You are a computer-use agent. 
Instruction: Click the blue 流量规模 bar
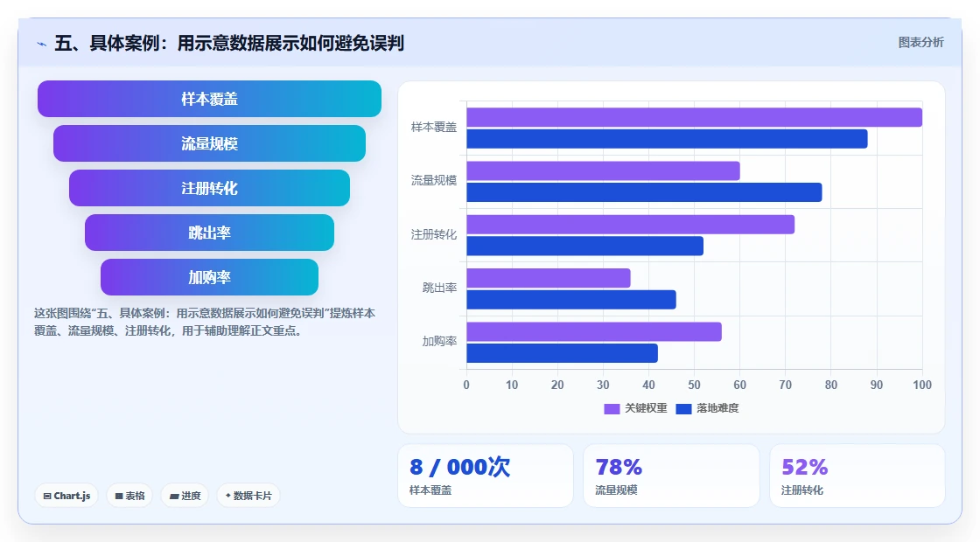644,192
